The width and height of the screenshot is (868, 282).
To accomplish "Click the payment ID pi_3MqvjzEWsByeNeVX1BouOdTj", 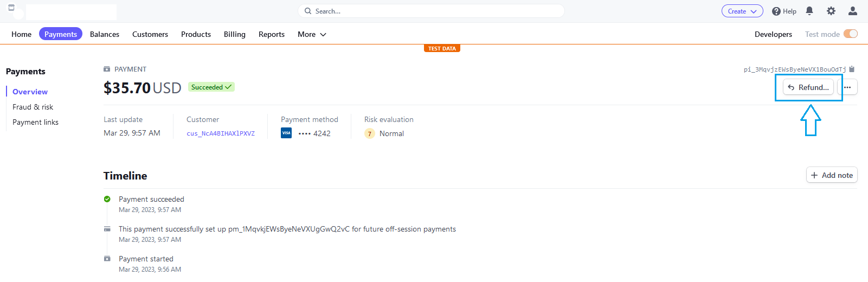I will point(795,69).
